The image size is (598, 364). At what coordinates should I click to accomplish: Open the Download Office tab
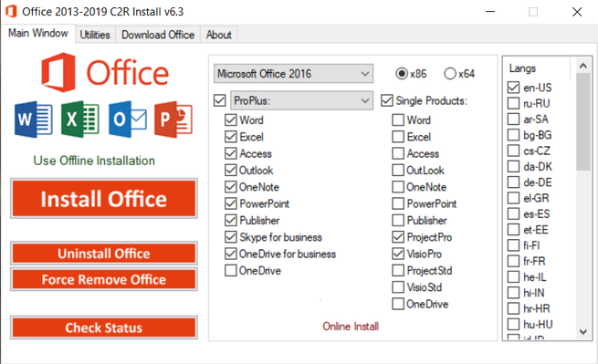(x=158, y=35)
